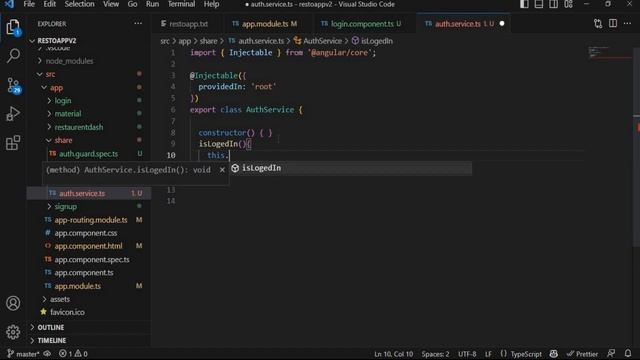This screenshot has height=360, width=640.
Task: Open Run and Debug view
Action: coord(13,114)
